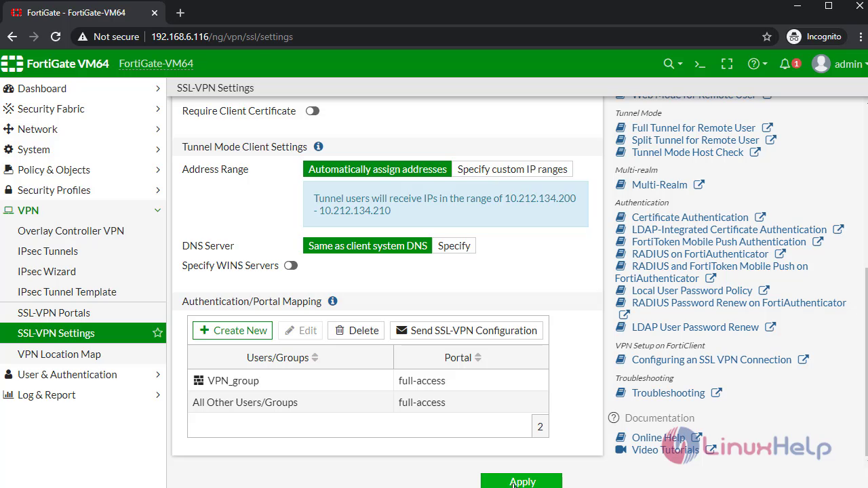Viewport: 868px width, 488px height.
Task: Click Authentication/Portal Mapping info icon
Action: tap(332, 301)
